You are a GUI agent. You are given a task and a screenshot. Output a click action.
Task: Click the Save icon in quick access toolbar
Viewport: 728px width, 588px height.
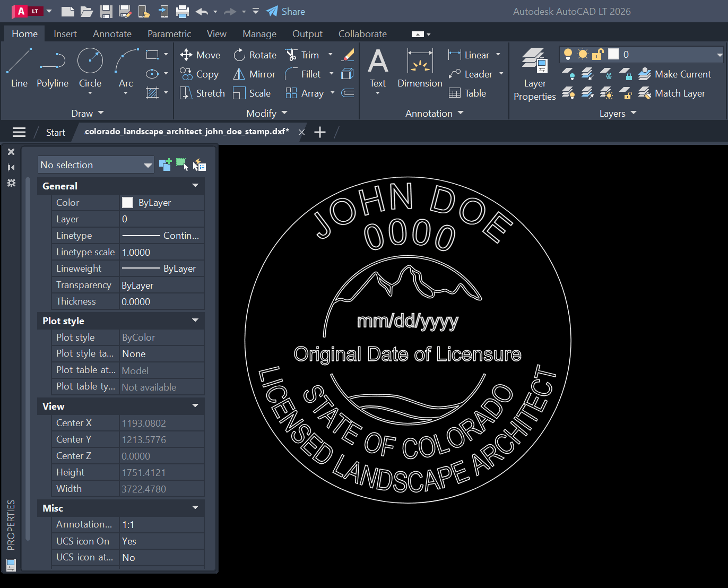106,11
